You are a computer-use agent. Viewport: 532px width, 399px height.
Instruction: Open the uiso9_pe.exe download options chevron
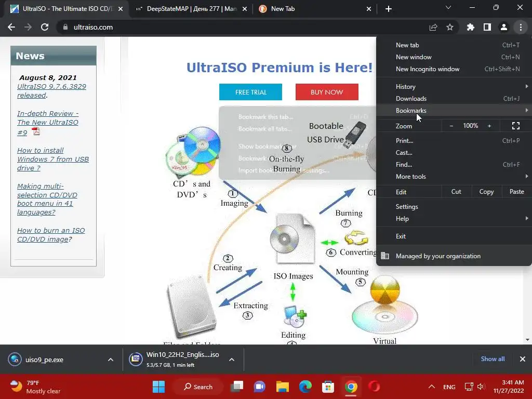[111, 360]
